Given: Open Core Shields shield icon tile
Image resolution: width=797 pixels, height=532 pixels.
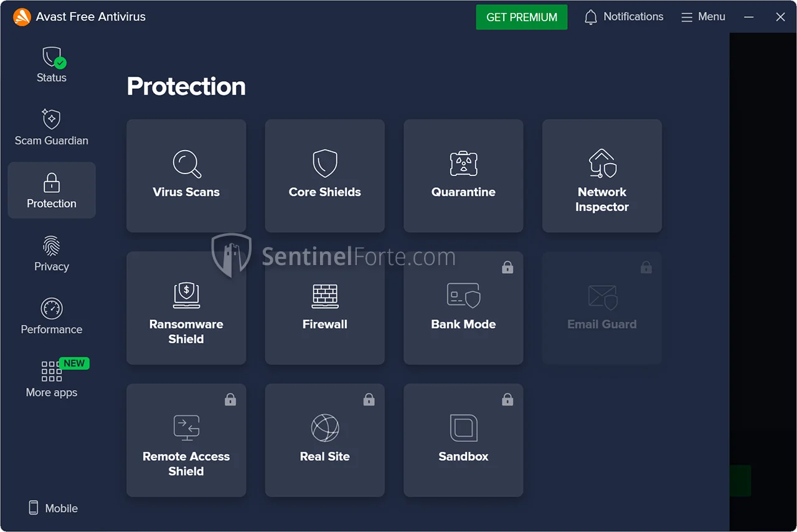Looking at the screenshot, I should pos(324,175).
